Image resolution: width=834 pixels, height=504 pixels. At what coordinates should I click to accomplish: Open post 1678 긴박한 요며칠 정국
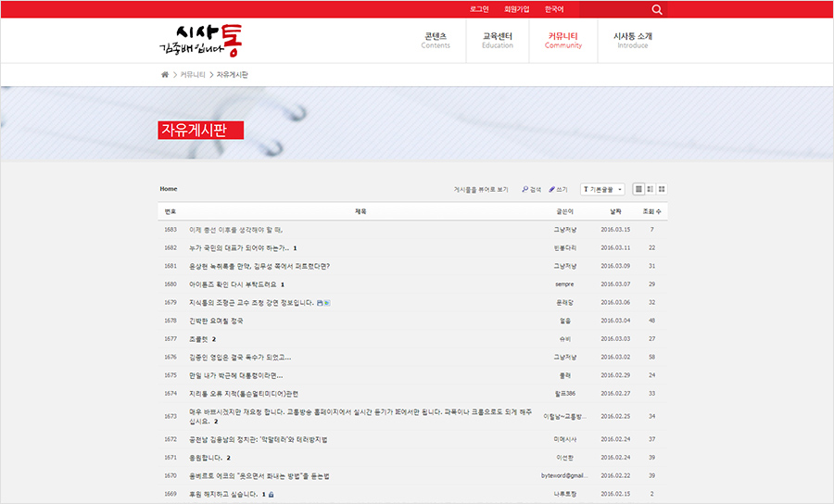click(x=216, y=321)
